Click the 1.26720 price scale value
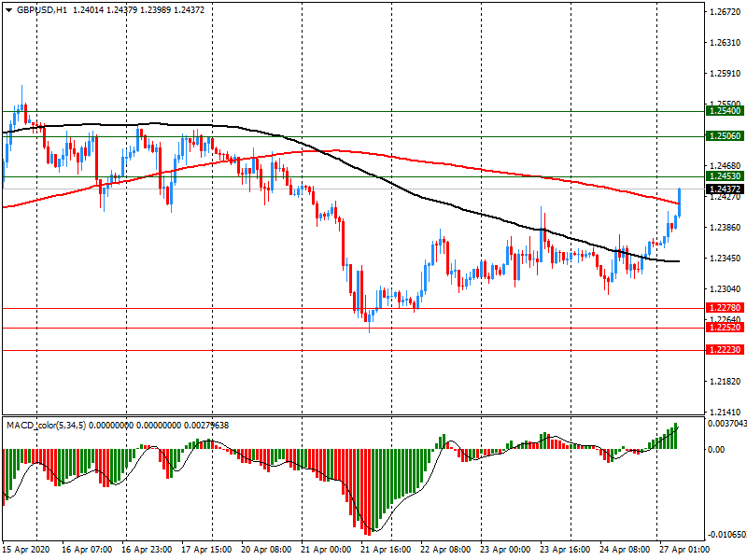This screenshot has width=747, height=560. pos(726,12)
